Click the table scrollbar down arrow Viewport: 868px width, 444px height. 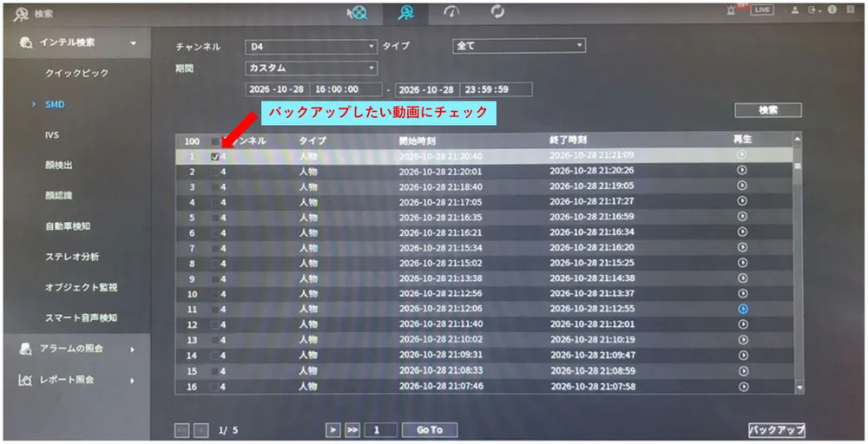pyautogui.click(x=799, y=388)
